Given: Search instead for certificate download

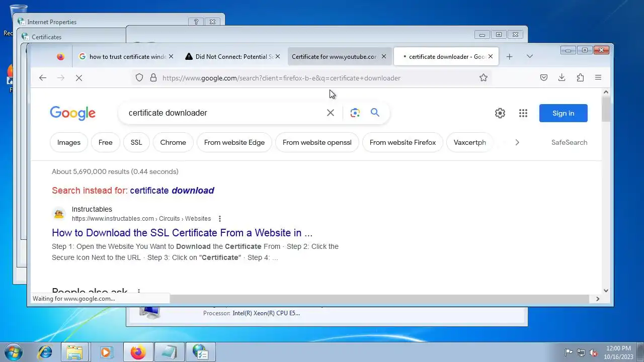Looking at the screenshot, I should 172,190.
